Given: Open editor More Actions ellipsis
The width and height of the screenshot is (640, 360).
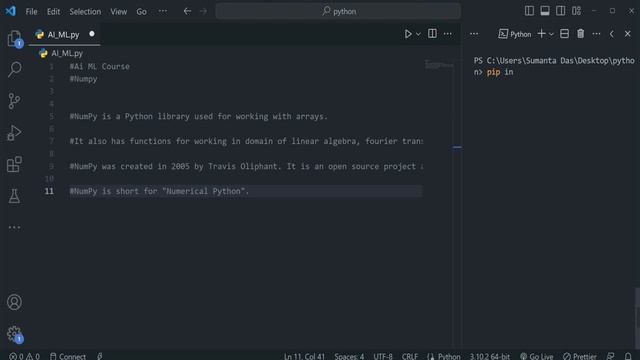Looking at the screenshot, I should pos(448,34).
